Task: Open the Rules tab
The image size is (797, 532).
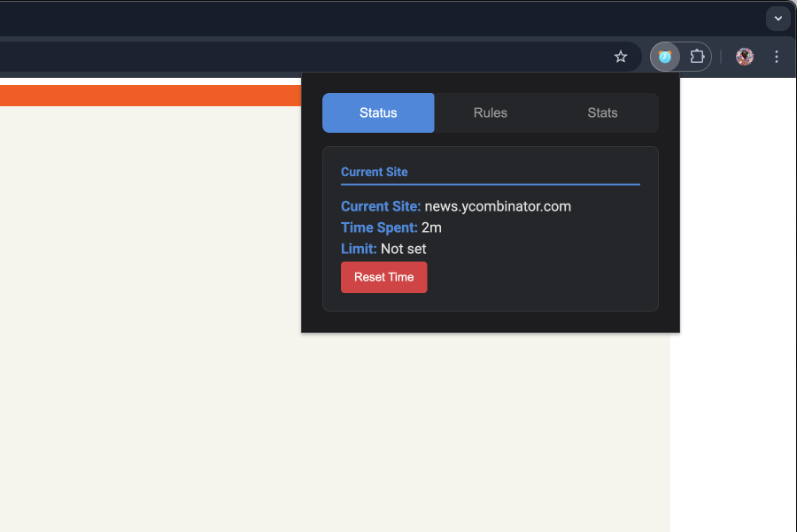Action: (x=491, y=112)
